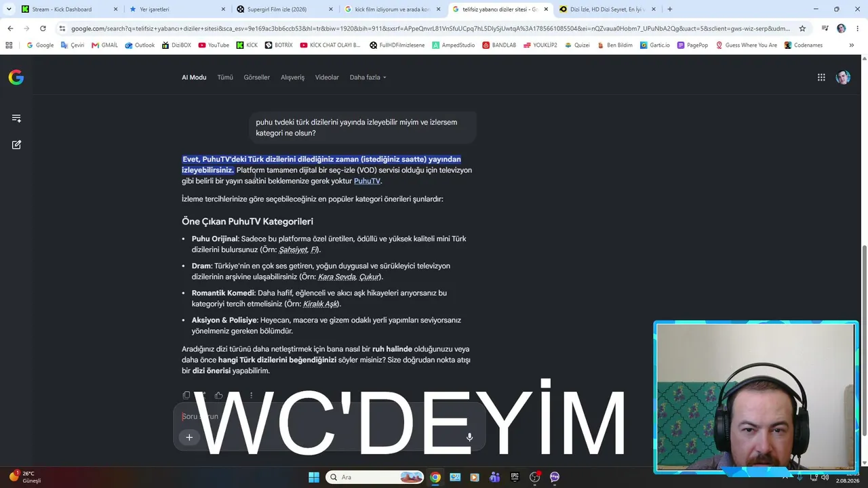Click the address bar URL
The image size is (868, 488).
point(431,28)
